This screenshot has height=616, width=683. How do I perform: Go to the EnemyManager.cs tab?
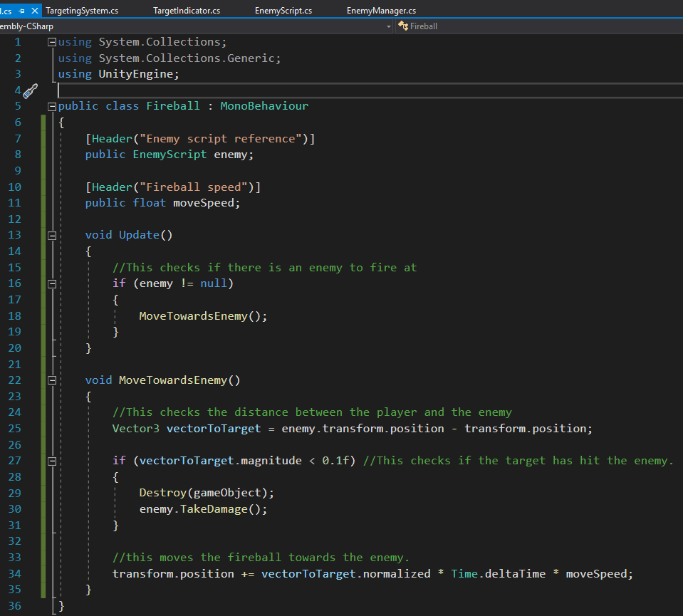(381, 11)
